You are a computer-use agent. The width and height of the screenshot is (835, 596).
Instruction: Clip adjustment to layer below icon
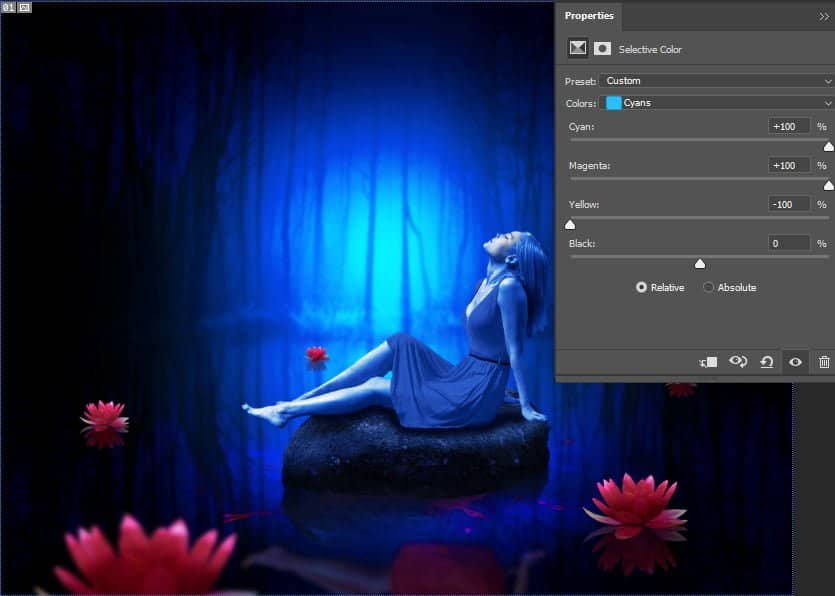pos(709,362)
